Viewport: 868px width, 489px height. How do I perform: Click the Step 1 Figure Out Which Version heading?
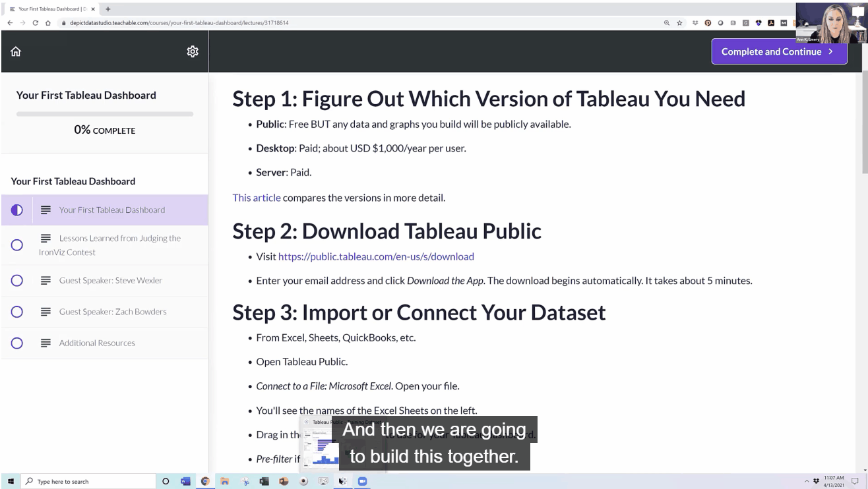(x=489, y=98)
